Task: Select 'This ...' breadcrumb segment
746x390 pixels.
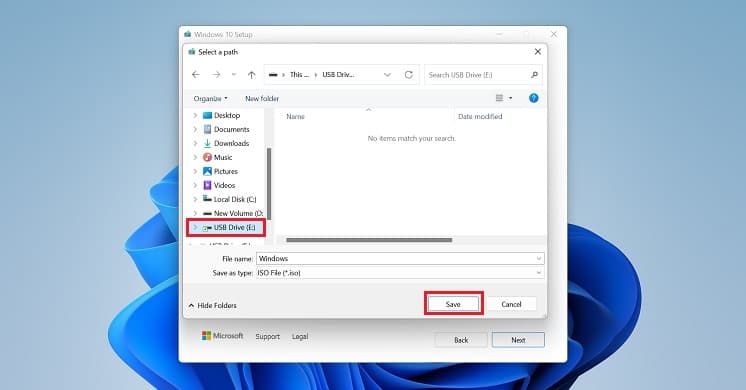Action: [299, 75]
